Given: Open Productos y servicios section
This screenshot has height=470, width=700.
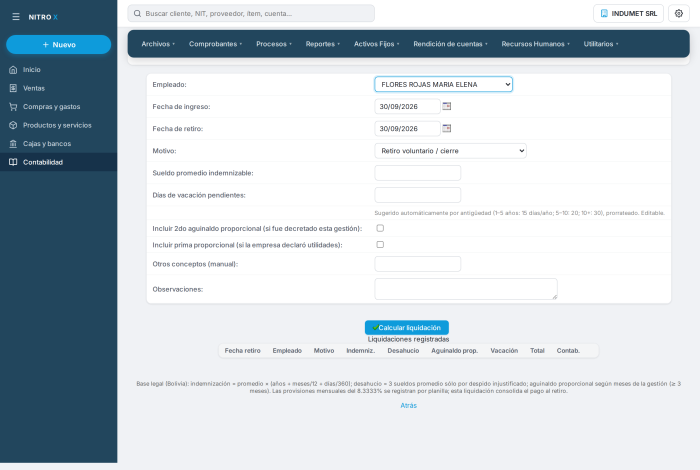Looking at the screenshot, I should point(58,125).
